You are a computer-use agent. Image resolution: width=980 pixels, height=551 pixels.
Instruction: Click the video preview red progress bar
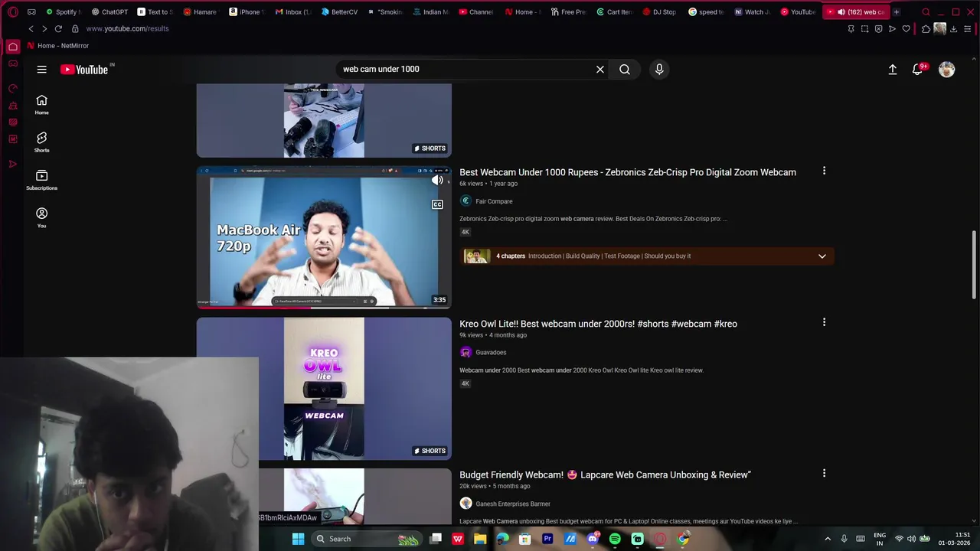coord(253,308)
